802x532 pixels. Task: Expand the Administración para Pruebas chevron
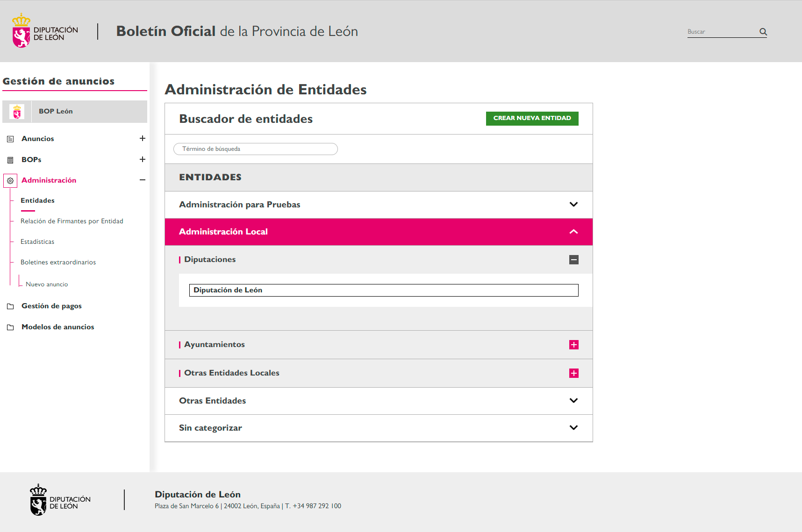(573, 204)
